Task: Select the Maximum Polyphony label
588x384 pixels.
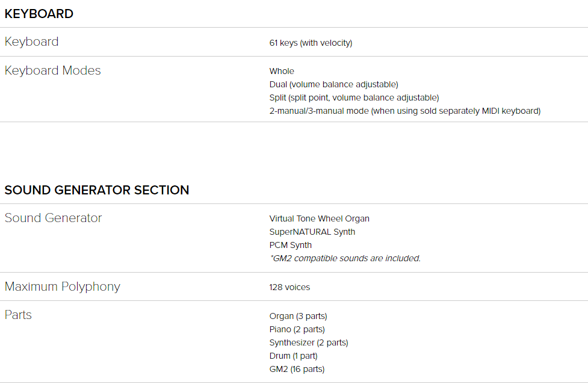Action: point(62,286)
